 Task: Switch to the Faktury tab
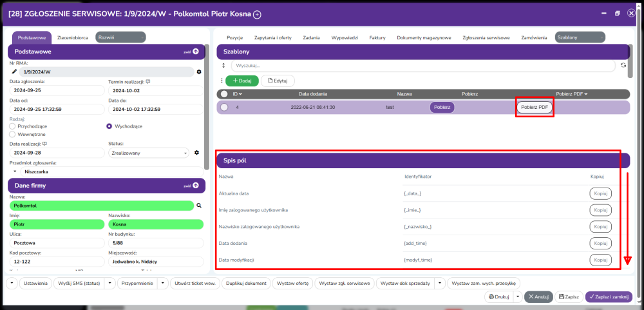click(x=377, y=37)
